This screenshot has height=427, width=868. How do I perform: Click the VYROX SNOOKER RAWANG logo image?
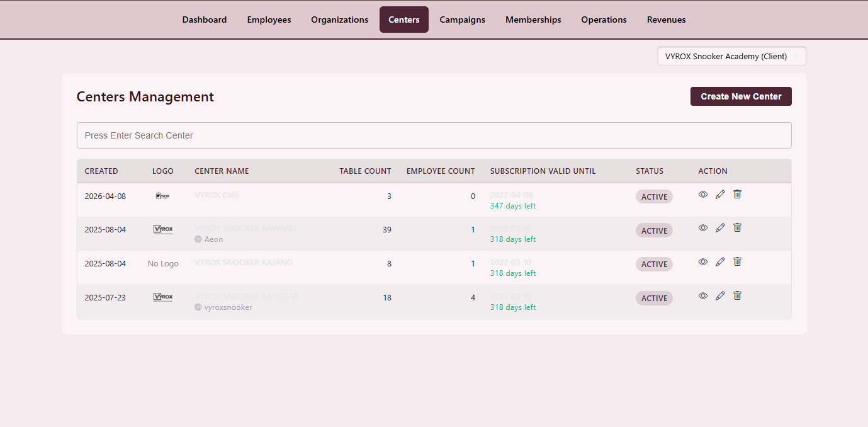coord(163,230)
